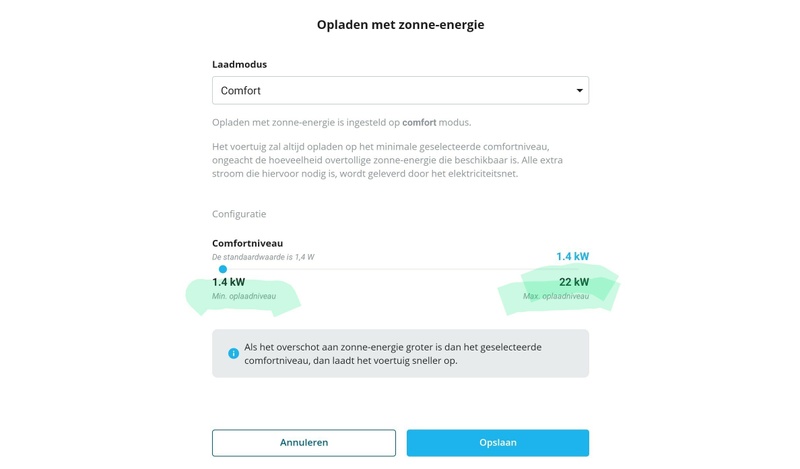Click the 22 kW maximum value
This screenshot has width=800, height=469.
coord(574,282)
